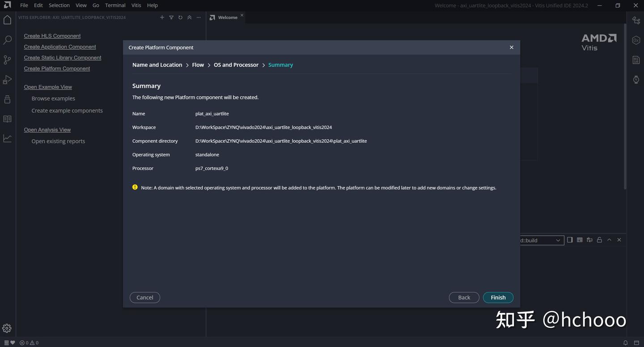The height and width of the screenshot is (347, 644).
Task: Open the Analysis chart icon in sidebar
Action: 7,138
